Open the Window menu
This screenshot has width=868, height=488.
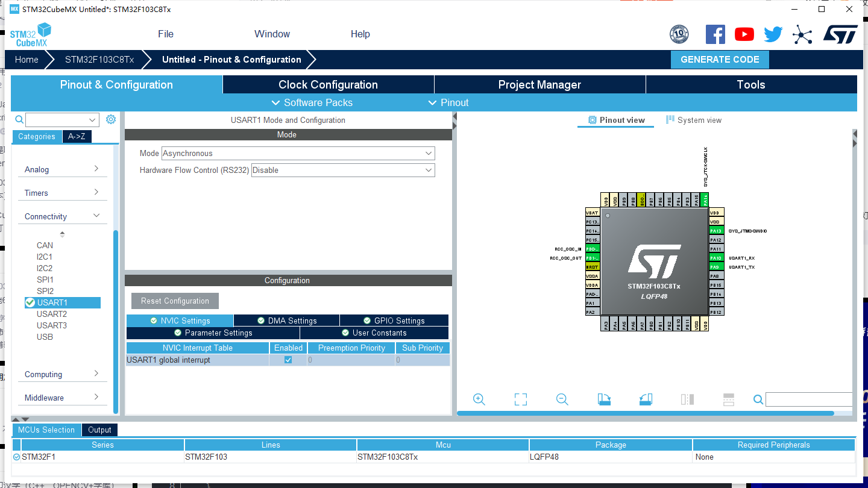272,34
